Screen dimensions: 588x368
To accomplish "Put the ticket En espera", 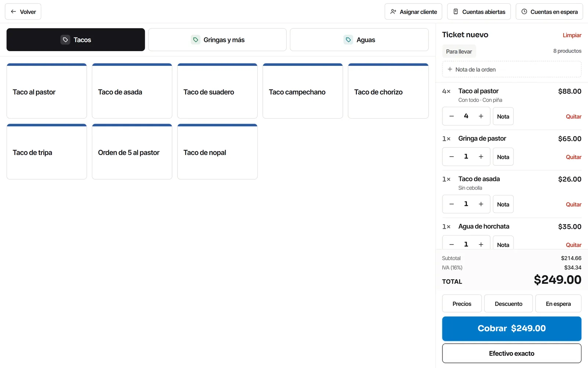I will (x=558, y=304).
